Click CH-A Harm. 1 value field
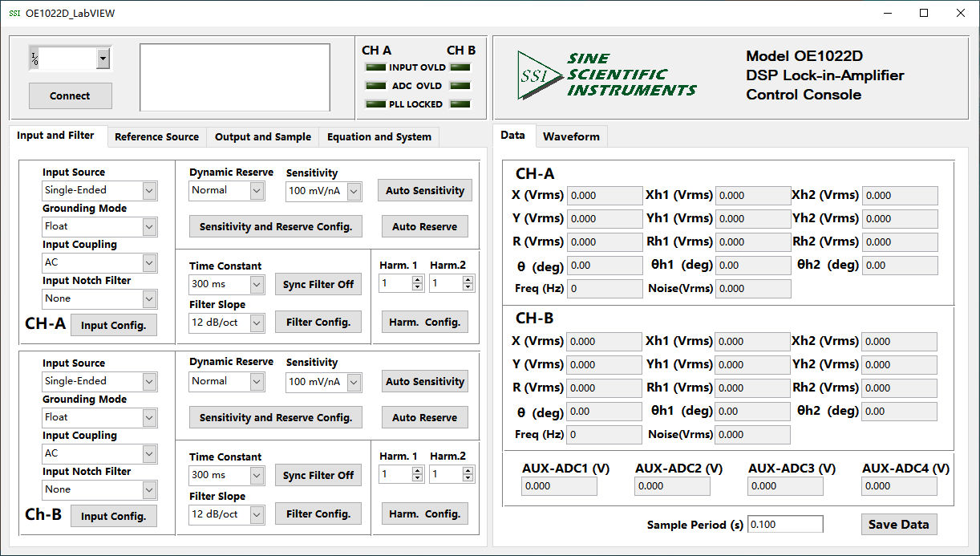The height and width of the screenshot is (556, 980). 395,283
